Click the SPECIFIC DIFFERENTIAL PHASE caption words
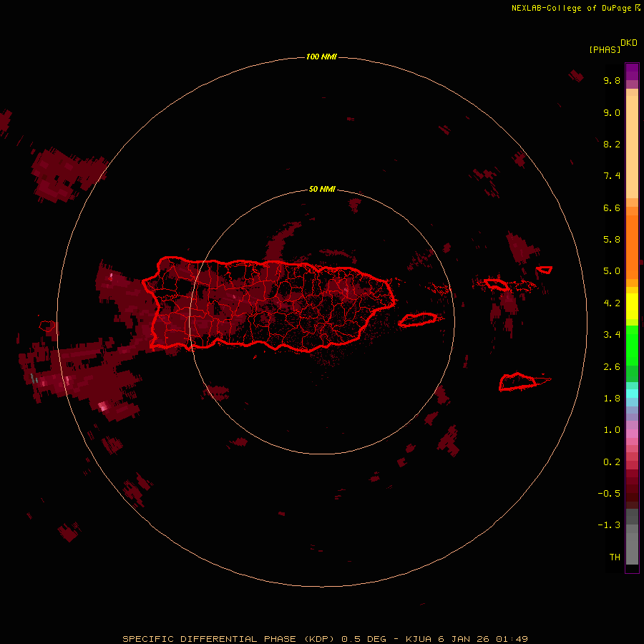644x644 pixels. click(x=209, y=639)
